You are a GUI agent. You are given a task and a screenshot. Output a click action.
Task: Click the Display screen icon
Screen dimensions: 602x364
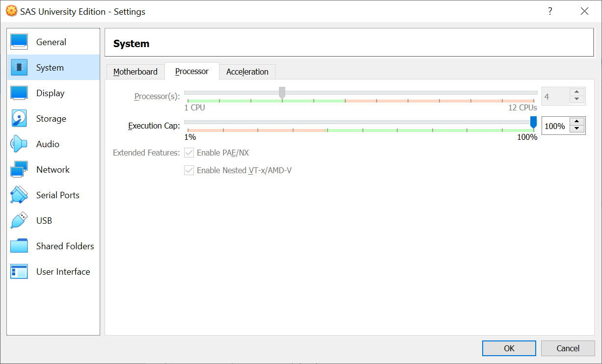(x=19, y=93)
